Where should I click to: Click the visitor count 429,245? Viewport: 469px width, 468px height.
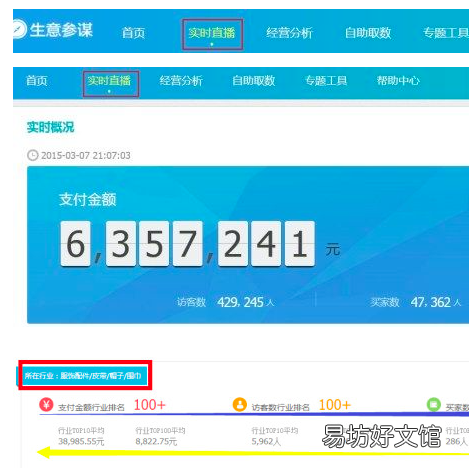point(241,302)
